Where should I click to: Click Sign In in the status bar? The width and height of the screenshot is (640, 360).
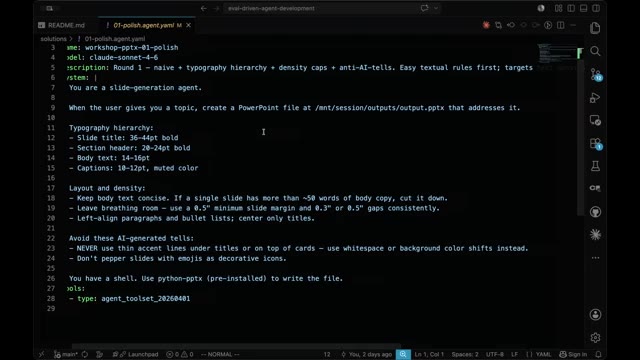[x=573, y=354]
